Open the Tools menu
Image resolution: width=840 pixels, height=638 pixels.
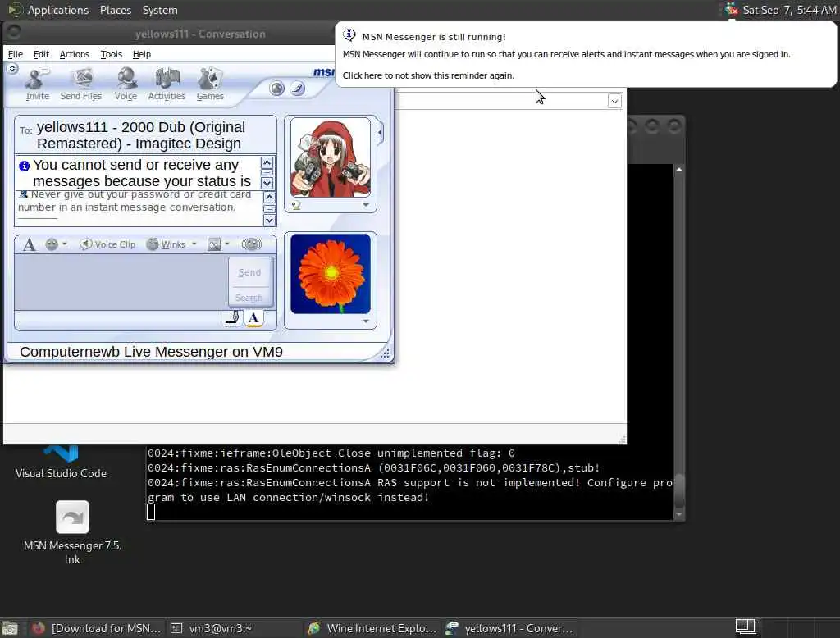pyautogui.click(x=112, y=54)
